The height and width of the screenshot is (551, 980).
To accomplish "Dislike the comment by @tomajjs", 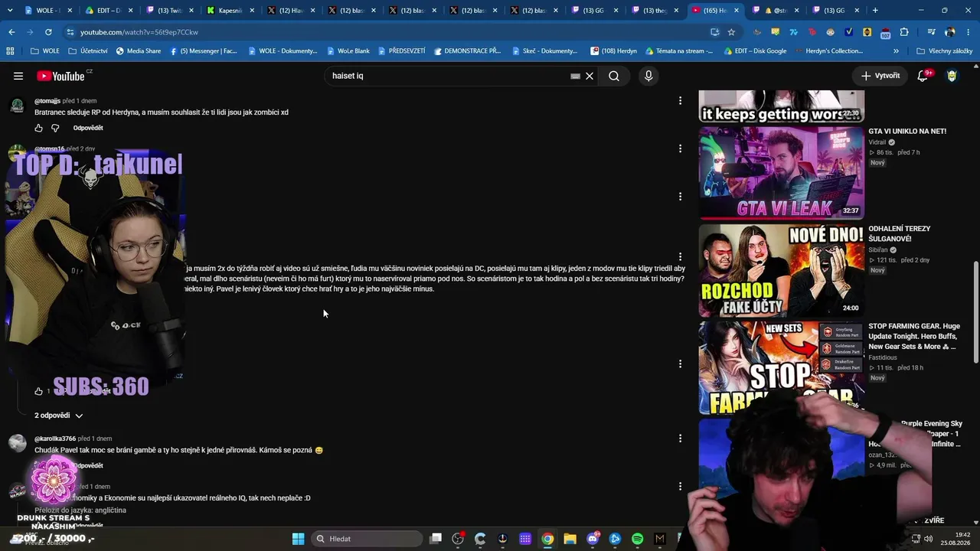I will tap(55, 128).
